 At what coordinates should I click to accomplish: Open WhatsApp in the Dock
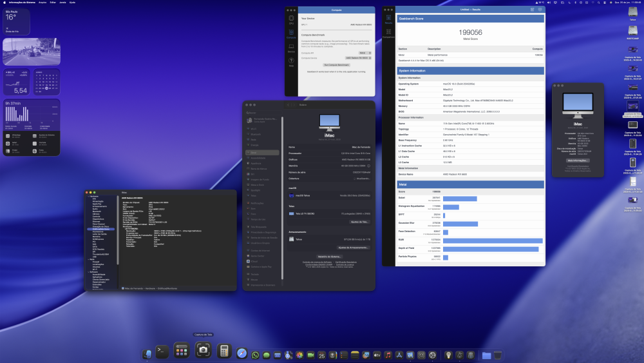(x=256, y=355)
